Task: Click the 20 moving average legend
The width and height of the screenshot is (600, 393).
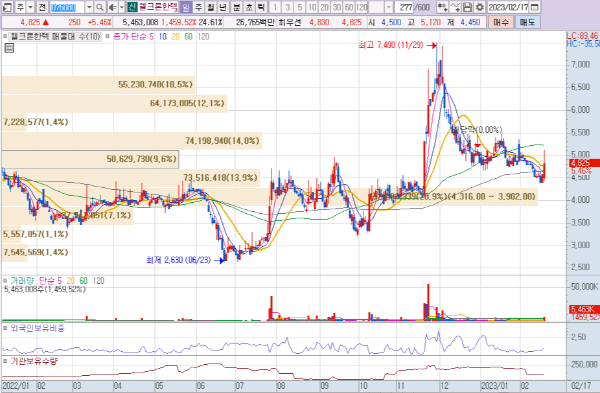Action: (176, 37)
